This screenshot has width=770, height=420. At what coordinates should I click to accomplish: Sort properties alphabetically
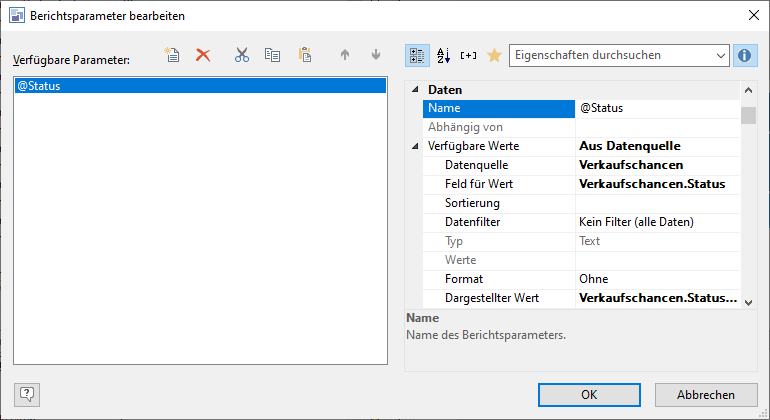tap(444, 55)
